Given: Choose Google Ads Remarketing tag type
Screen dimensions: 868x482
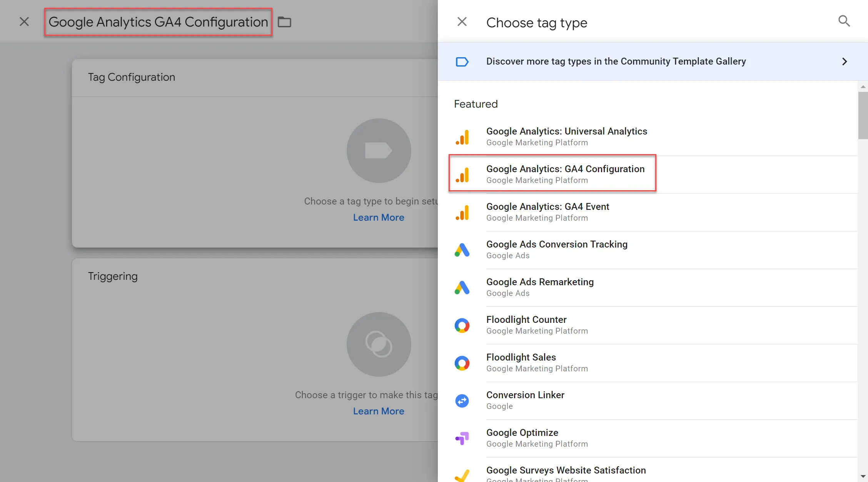Looking at the screenshot, I should click(648, 288).
